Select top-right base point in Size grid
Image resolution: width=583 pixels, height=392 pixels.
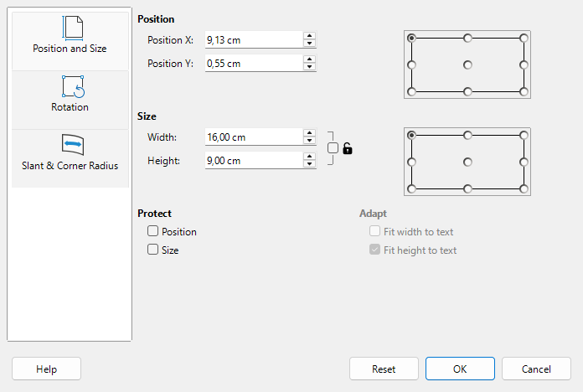coord(524,135)
